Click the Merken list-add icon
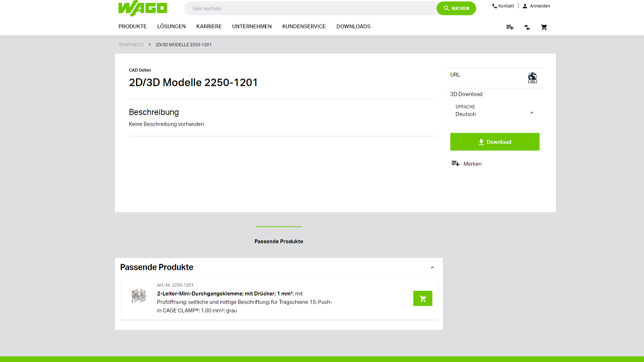Image resolution: width=644 pixels, height=362 pixels. click(x=455, y=164)
